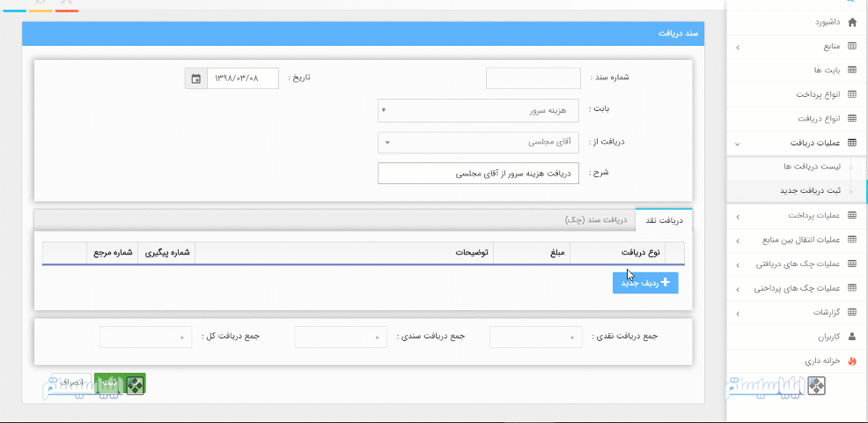Screen dimensions: 868x423
Task: Open the کاربران menu item
Action: click(829, 337)
